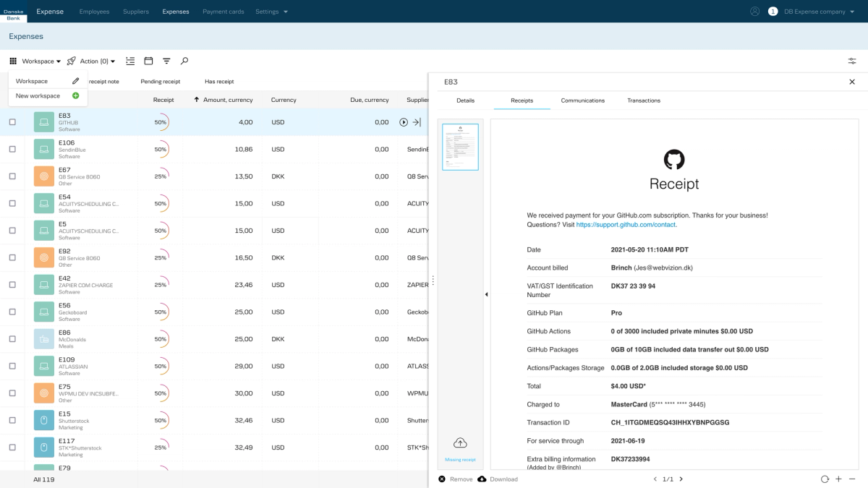The height and width of the screenshot is (488, 868).
Task: Click E83 receipt 50% progress ring
Action: point(161,122)
